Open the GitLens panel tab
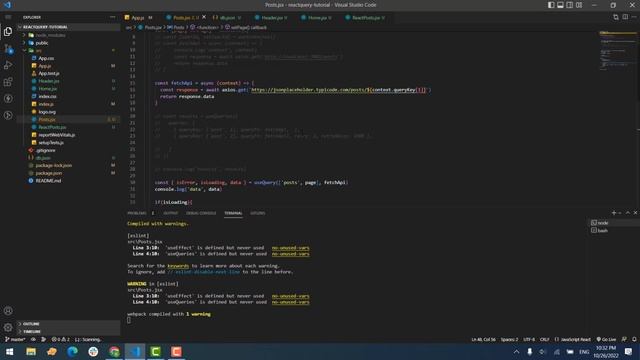The width and height of the screenshot is (640, 360). (x=258, y=213)
